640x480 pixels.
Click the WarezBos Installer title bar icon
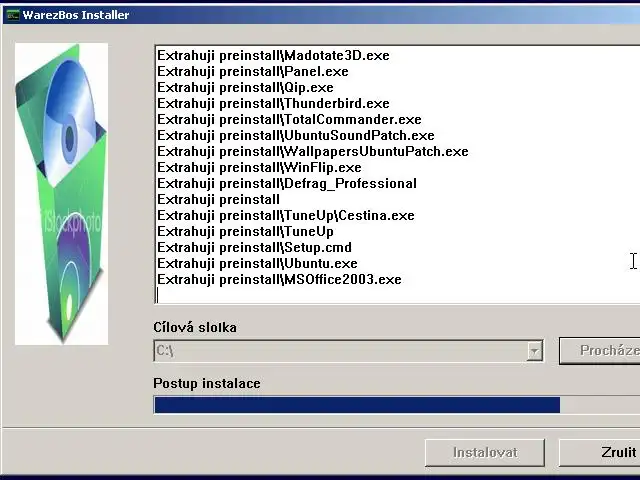click(13, 15)
